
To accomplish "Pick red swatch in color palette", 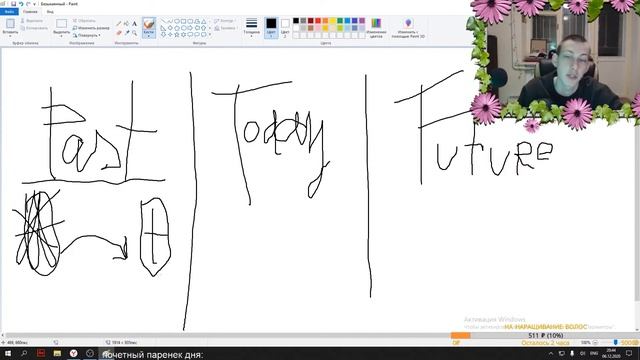I will 318,20.
